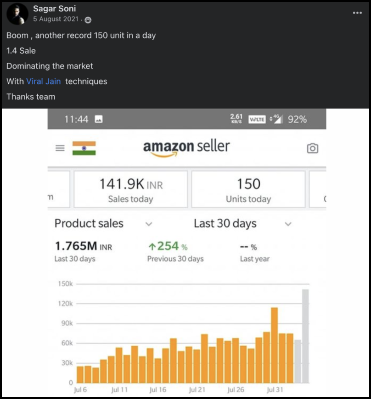
Task: Click the globe privacy icon beside date
Action: click(x=88, y=20)
